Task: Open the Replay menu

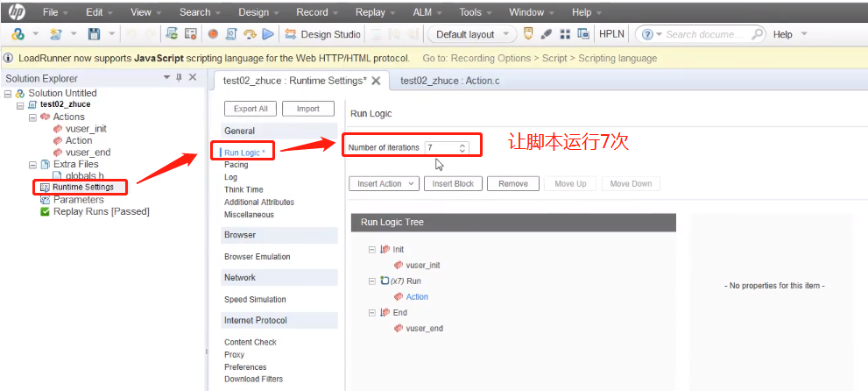Action: click(376, 12)
